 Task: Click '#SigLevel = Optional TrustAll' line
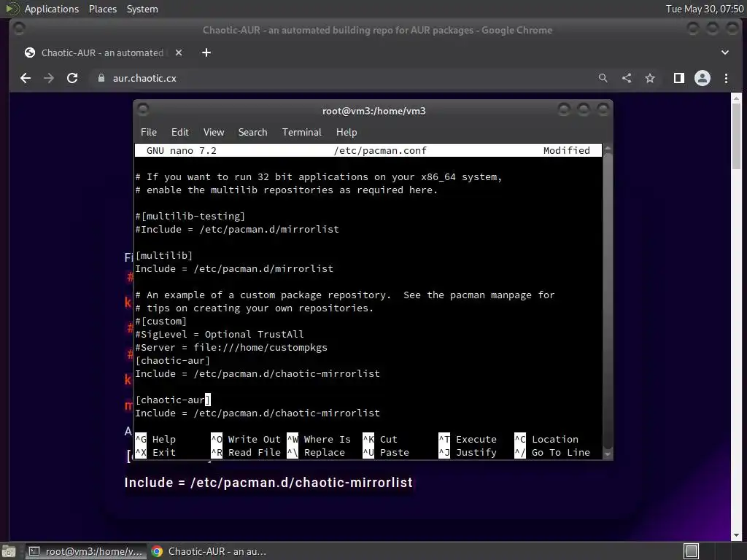pyautogui.click(x=220, y=334)
